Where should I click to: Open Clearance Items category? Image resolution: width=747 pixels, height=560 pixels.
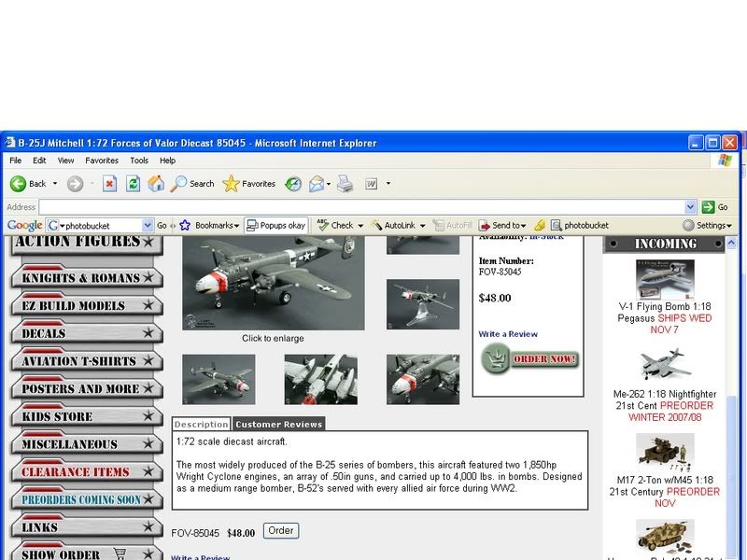(87, 470)
